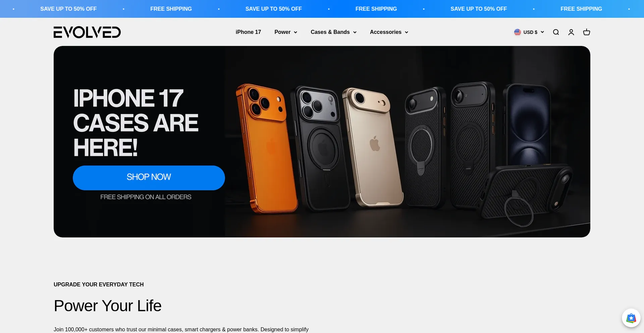
Task: Open the account profile icon
Action: 571,32
